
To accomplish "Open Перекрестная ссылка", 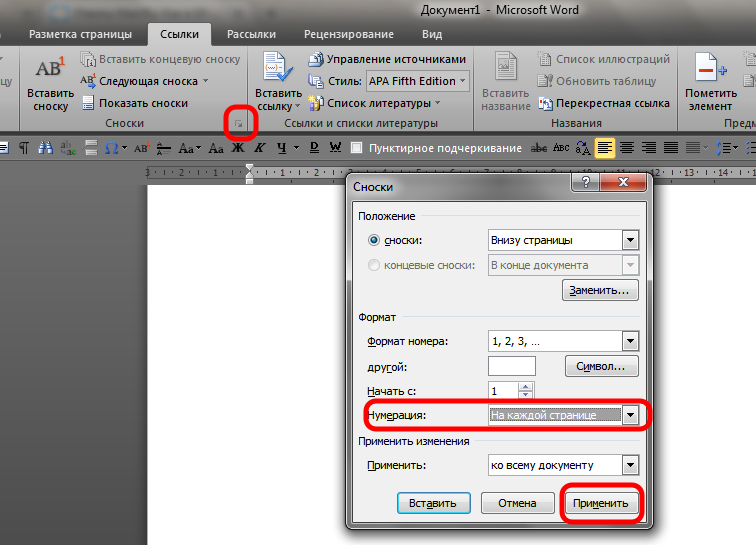I will click(604, 103).
